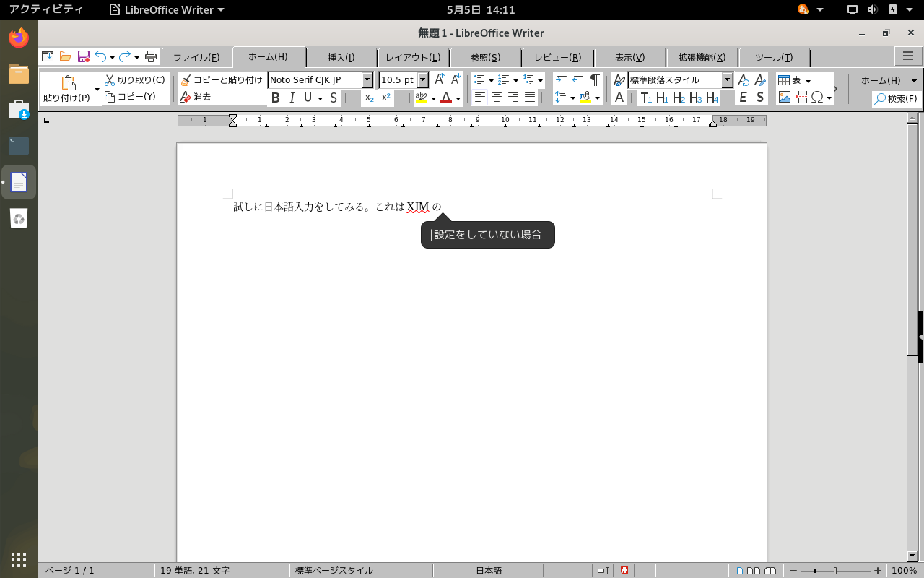924x578 pixels.
Task: Click the 切り取り(C) cut button
Action: coord(135,80)
